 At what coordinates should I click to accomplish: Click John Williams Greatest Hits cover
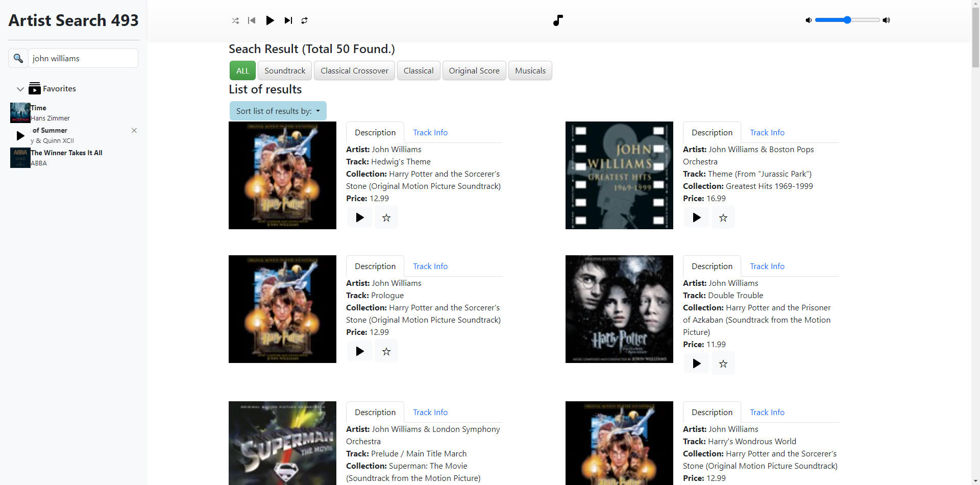pos(619,175)
